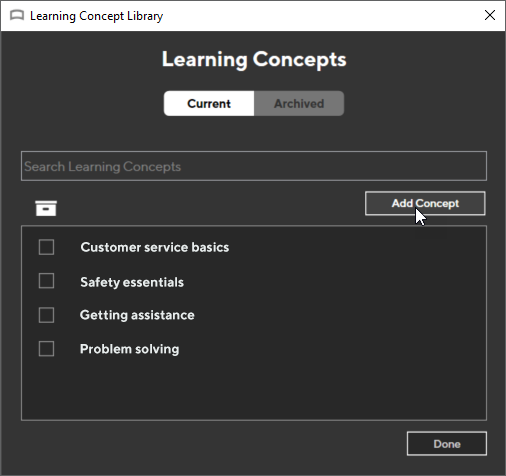The height and width of the screenshot is (476, 506).
Task: Click the Learning Concepts heading
Action: (254, 59)
